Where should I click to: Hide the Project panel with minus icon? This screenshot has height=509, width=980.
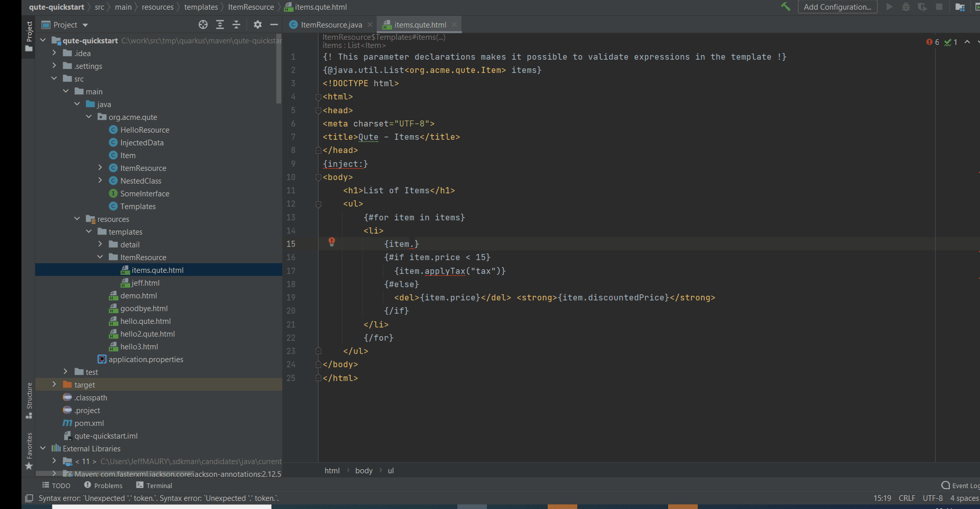tap(274, 24)
